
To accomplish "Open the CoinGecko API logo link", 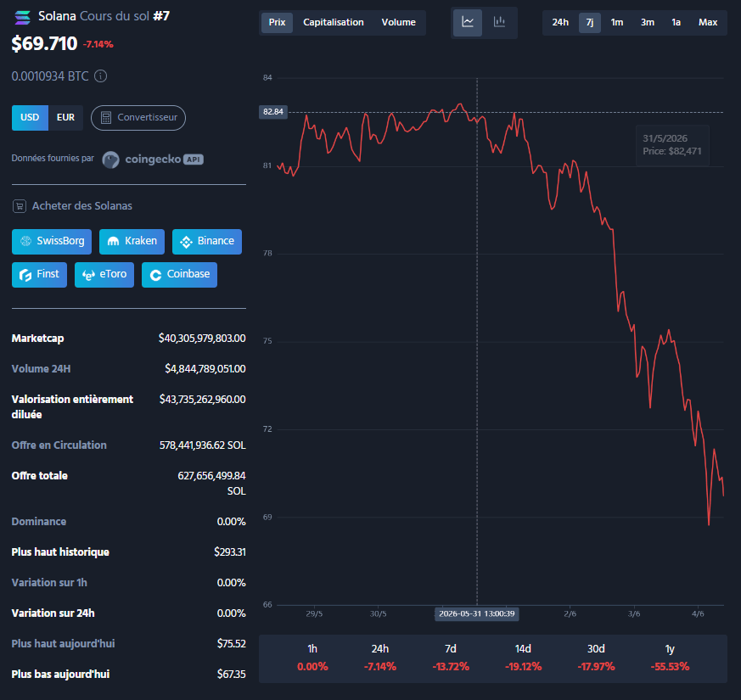I will (153, 160).
